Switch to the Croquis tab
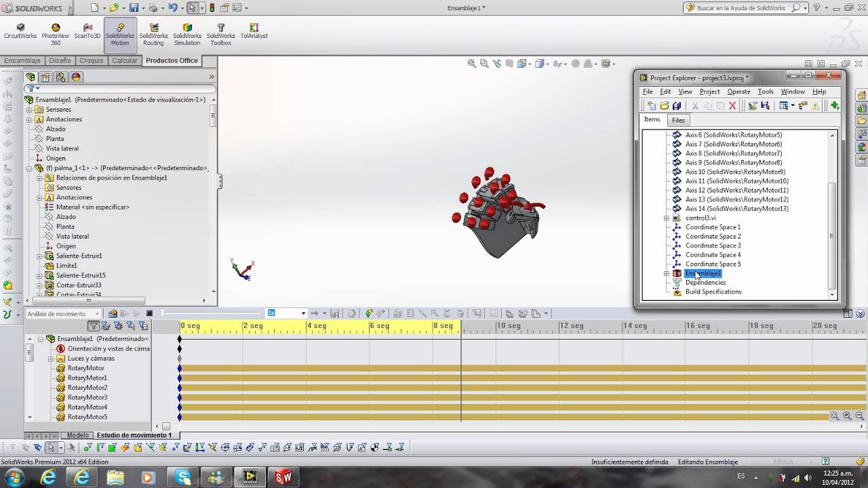This screenshot has height=488, width=868. 92,60
